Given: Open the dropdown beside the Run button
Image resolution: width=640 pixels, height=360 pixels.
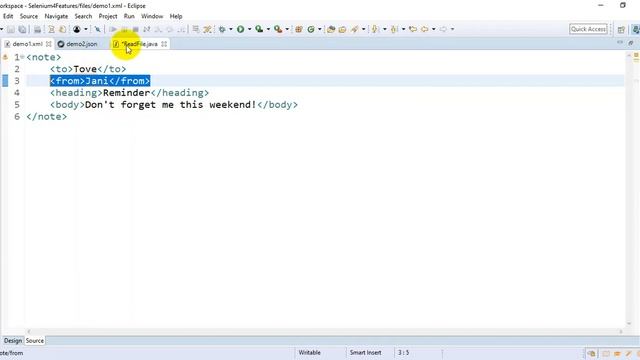Looking at the screenshot, I should 249,29.
